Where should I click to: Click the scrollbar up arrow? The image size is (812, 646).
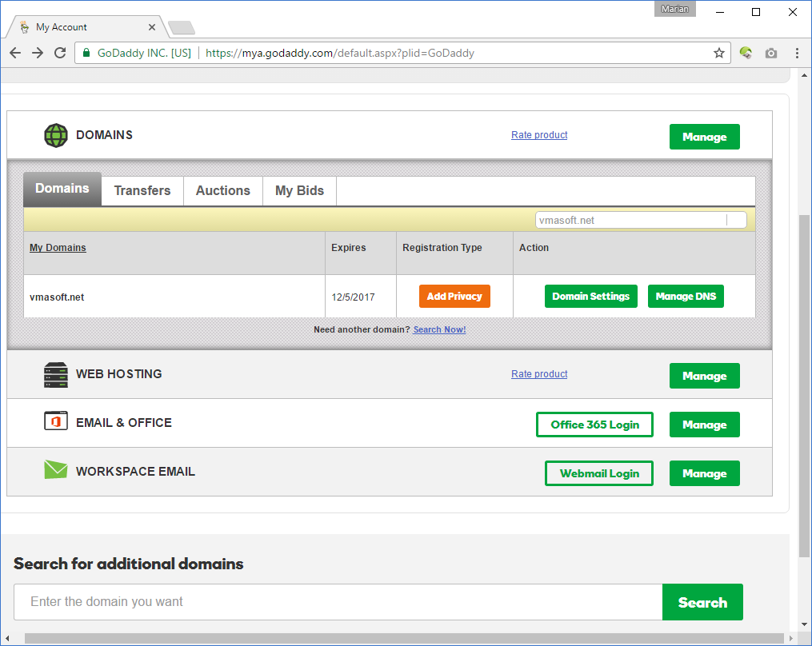tap(804, 75)
